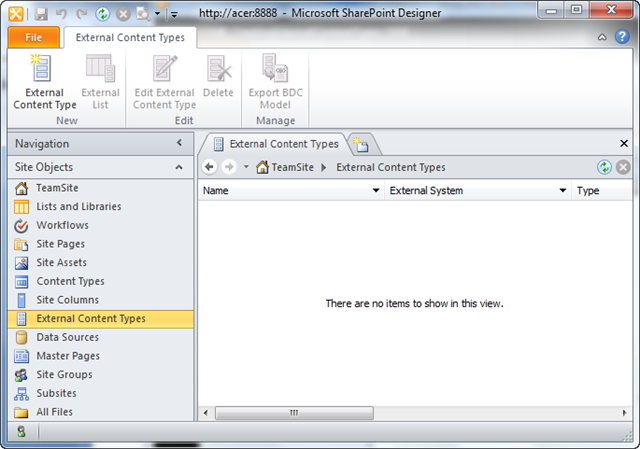Collapse the Navigation pane with the chevron
The width and height of the screenshot is (640, 449).
(x=179, y=143)
